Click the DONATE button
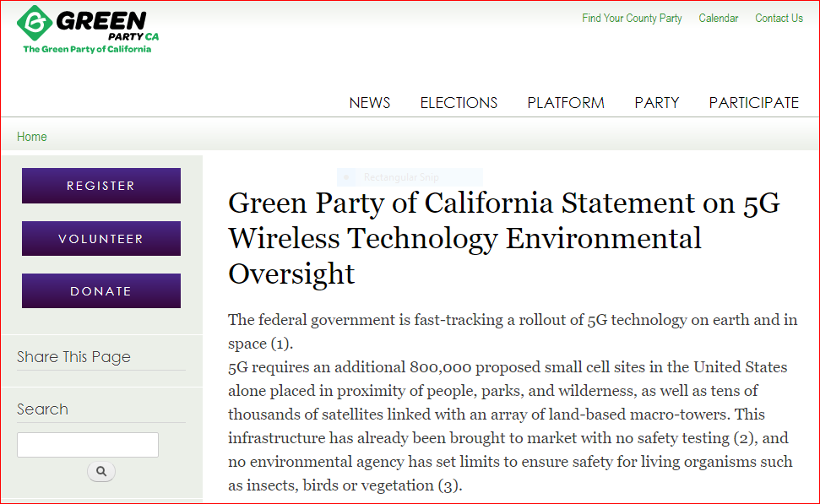The width and height of the screenshot is (820, 504). [x=101, y=291]
